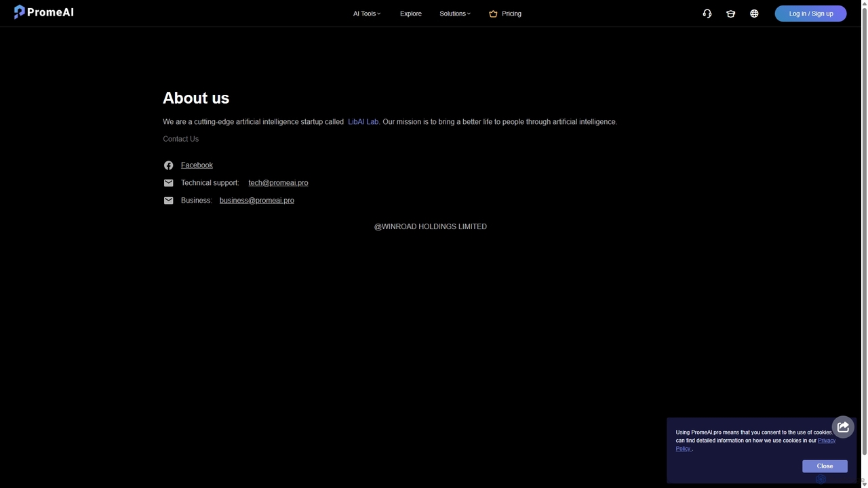The image size is (868, 488).
Task: Email tech@promeai.pro
Action: point(278,183)
